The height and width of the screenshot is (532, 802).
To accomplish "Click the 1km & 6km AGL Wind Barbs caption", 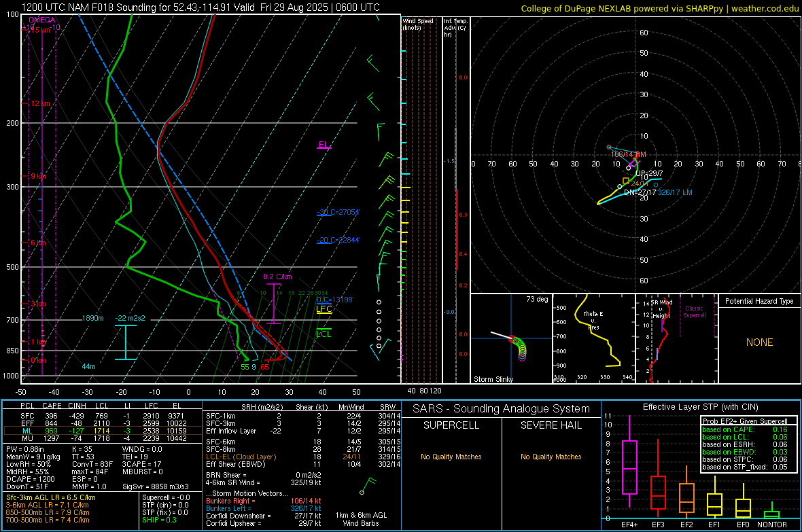I will (x=361, y=519).
